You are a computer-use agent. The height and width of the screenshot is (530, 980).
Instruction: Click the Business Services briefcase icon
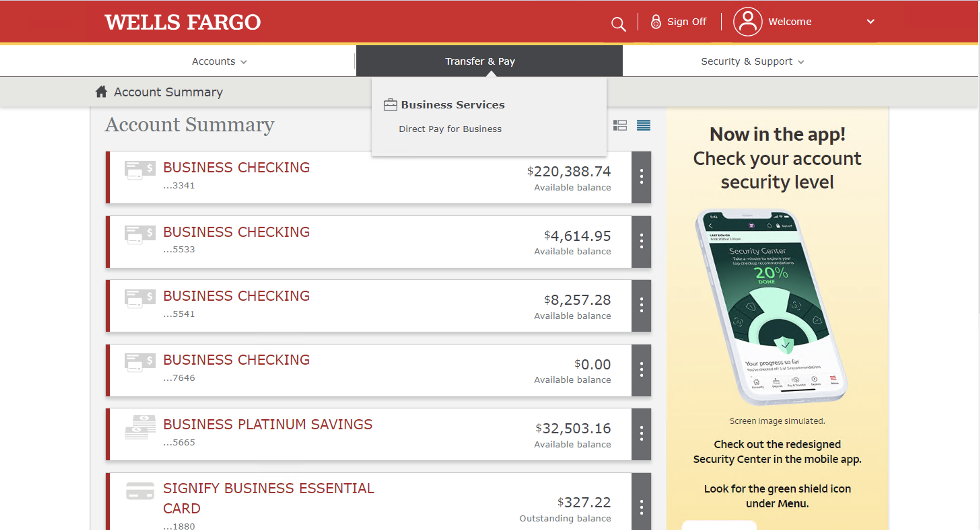point(390,105)
